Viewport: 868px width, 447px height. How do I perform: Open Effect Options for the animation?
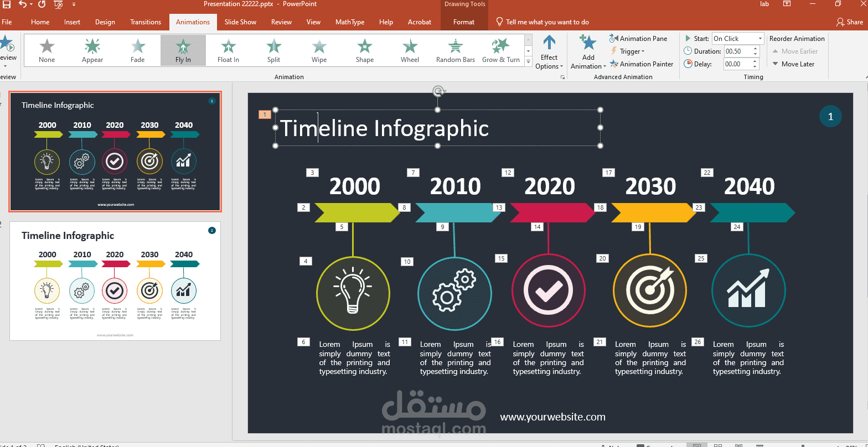549,52
